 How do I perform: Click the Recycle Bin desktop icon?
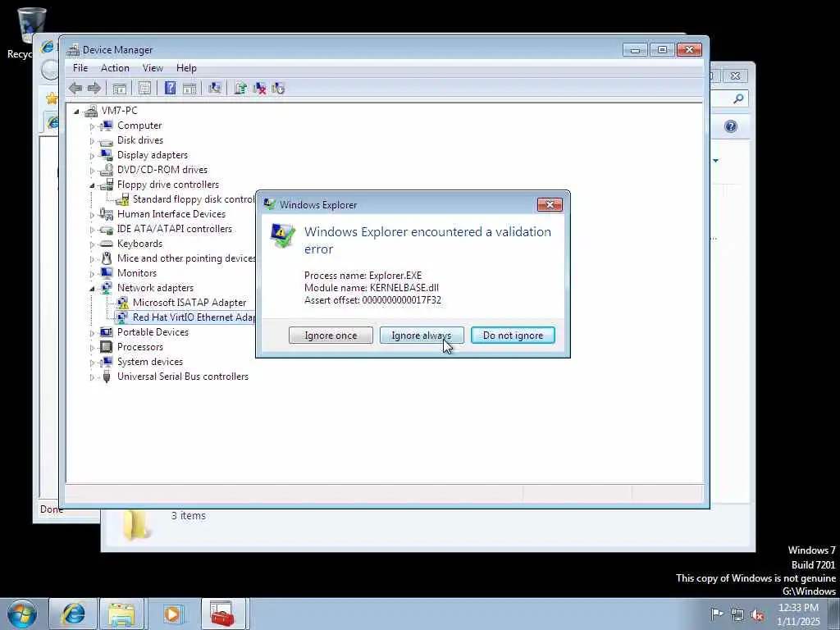(31, 25)
